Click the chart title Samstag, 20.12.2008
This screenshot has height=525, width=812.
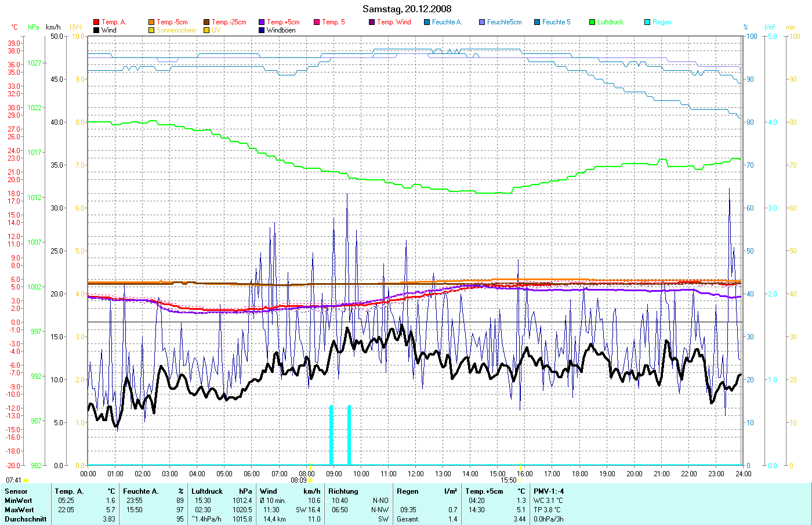pos(407,9)
